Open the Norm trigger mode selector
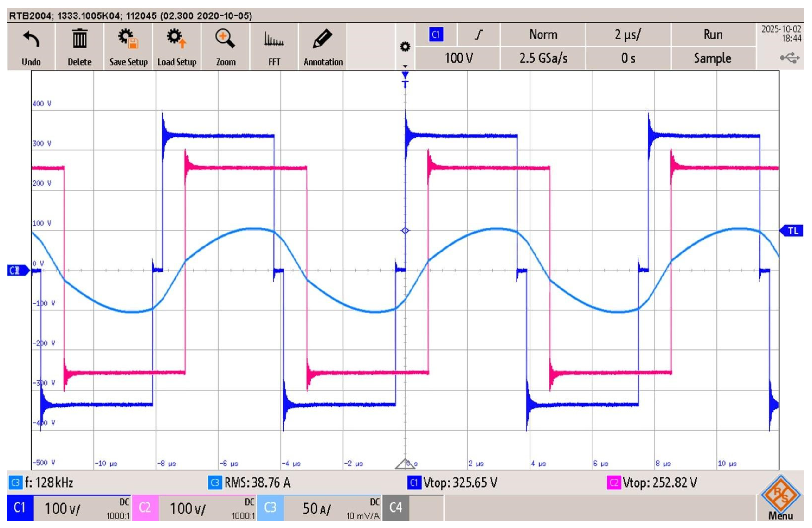 (x=543, y=35)
